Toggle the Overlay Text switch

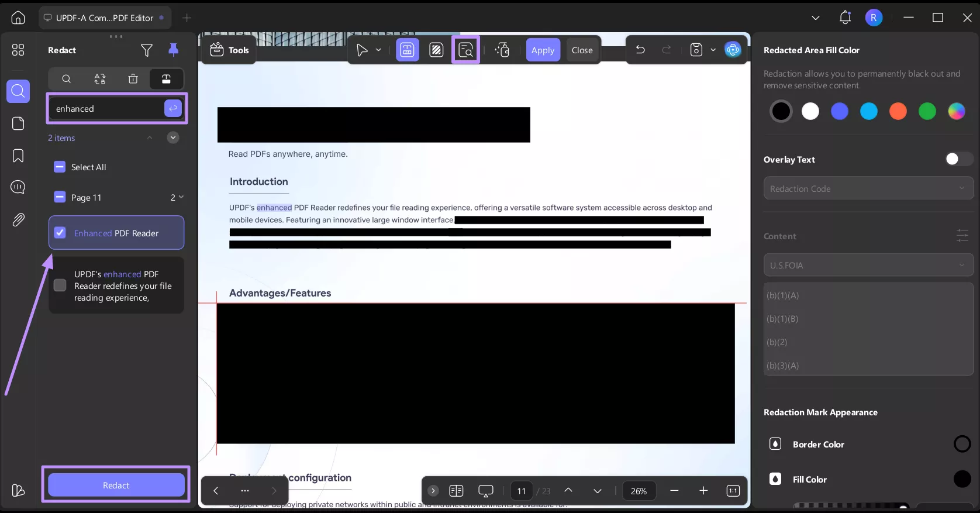click(958, 159)
